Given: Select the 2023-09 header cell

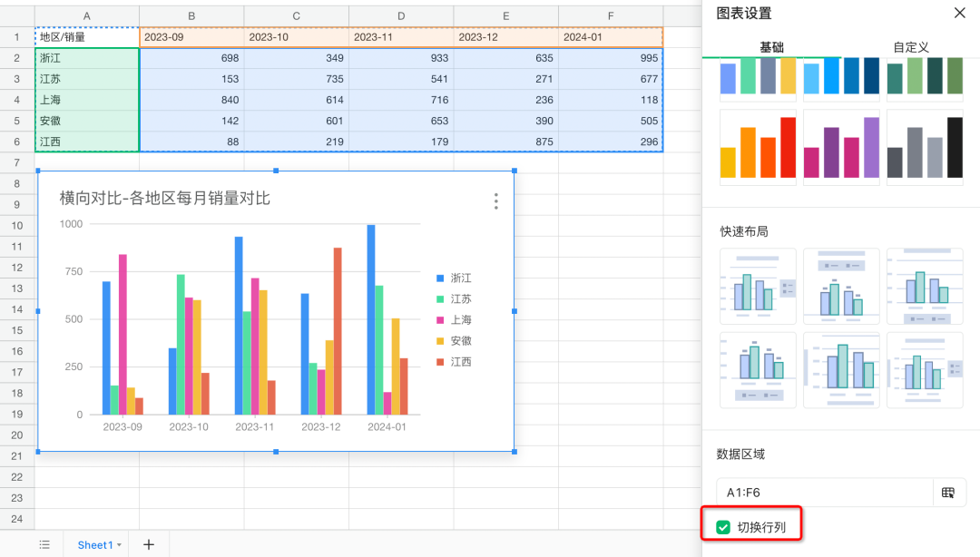Looking at the screenshot, I should [191, 37].
